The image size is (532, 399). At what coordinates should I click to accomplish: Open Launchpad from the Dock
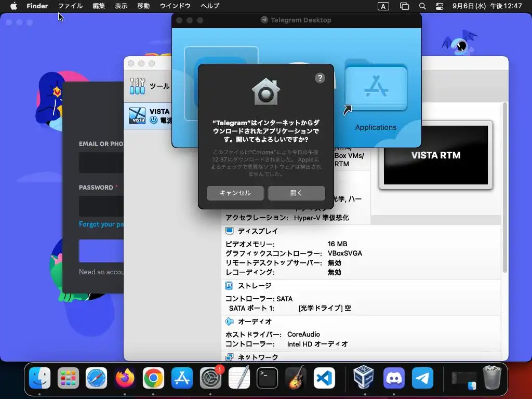(x=68, y=378)
